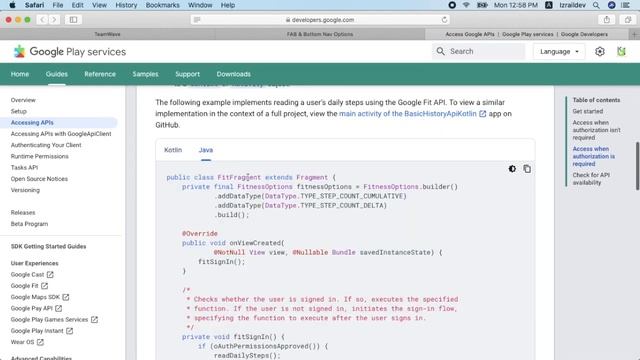Copy the code sample icon
The height and width of the screenshot is (360, 640).
click(527, 169)
